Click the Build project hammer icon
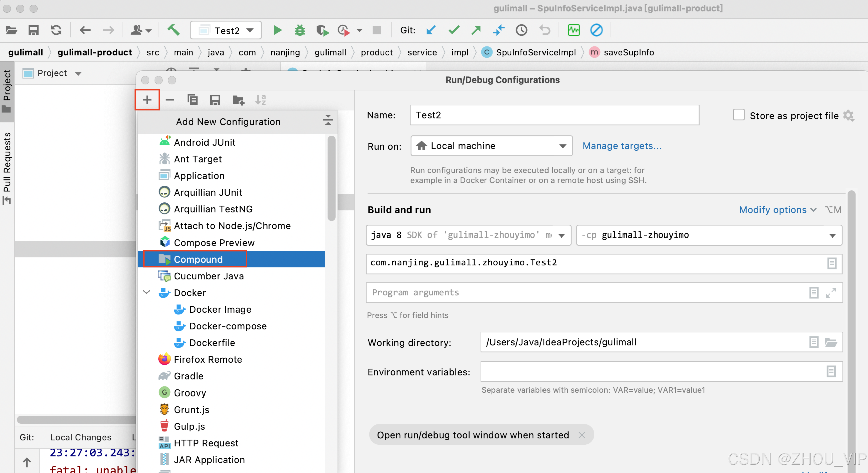The image size is (868, 473). coord(174,30)
